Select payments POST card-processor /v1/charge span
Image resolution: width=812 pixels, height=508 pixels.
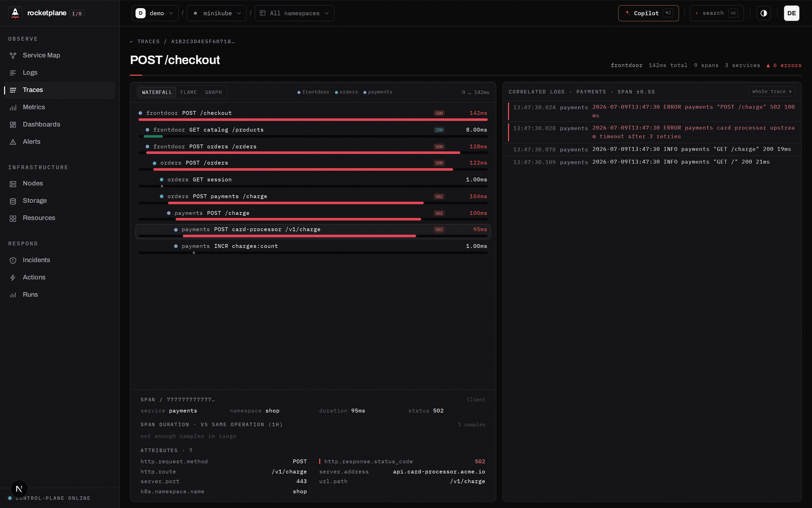[313, 231]
